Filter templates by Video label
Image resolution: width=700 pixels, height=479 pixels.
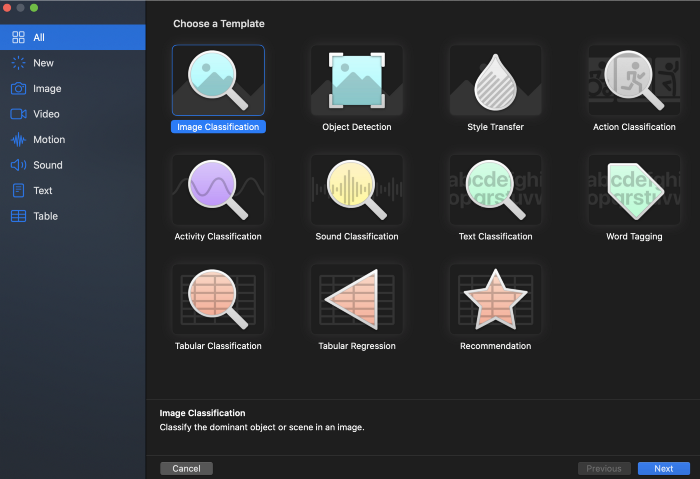point(46,114)
